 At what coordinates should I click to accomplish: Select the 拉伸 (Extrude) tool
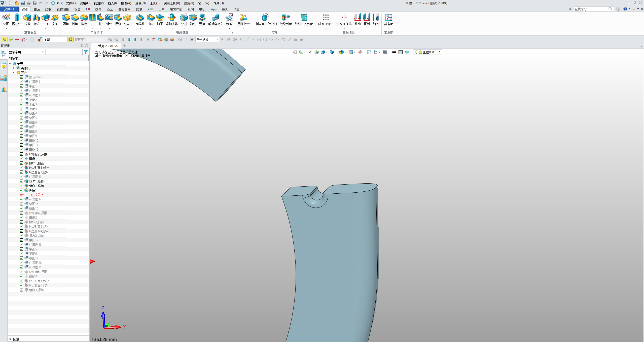tap(27, 20)
